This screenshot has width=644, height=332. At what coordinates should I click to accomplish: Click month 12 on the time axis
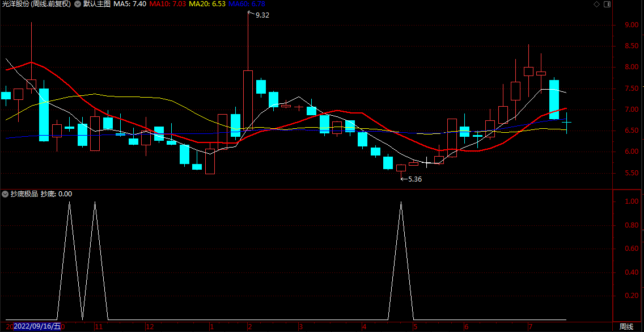click(150, 327)
